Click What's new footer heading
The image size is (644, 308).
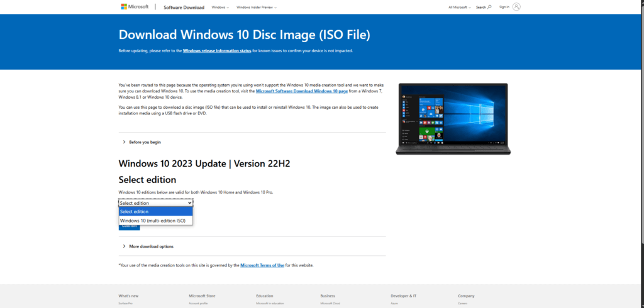[x=128, y=295]
